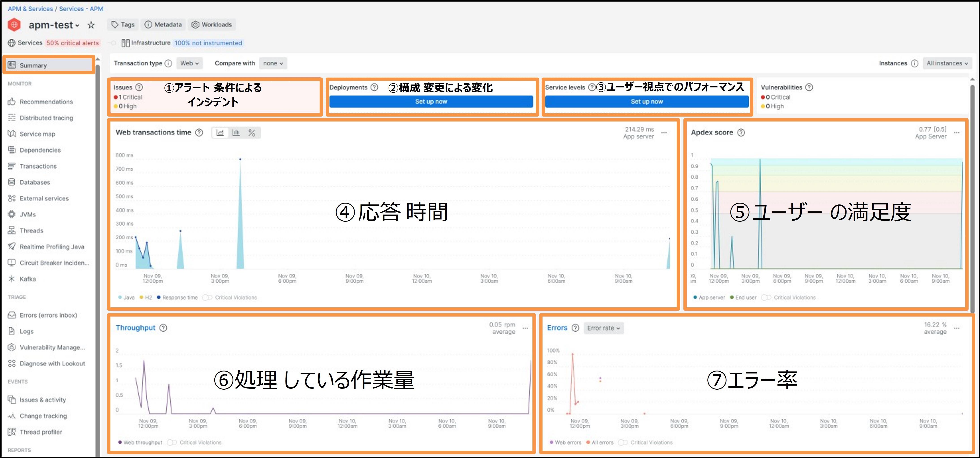This screenshot has width=980, height=458.
Task: Click the red apm-test entity hexagon icon
Action: click(x=14, y=25)
